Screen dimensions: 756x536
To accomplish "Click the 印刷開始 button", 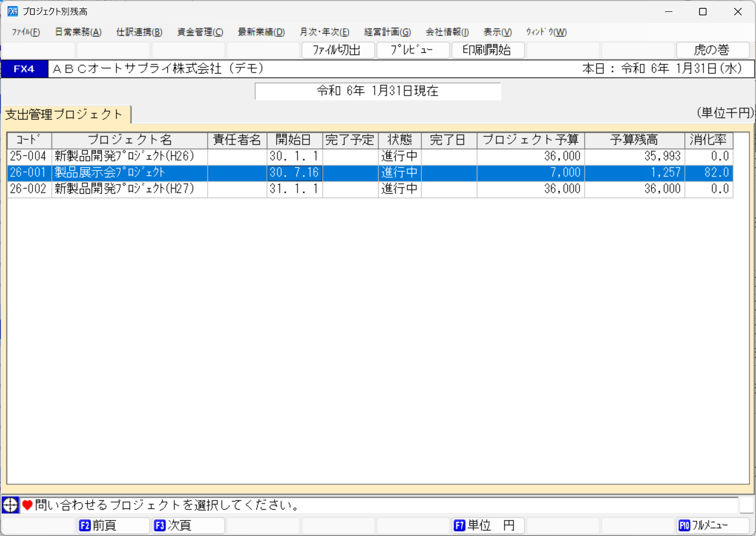I will [488, 50].
